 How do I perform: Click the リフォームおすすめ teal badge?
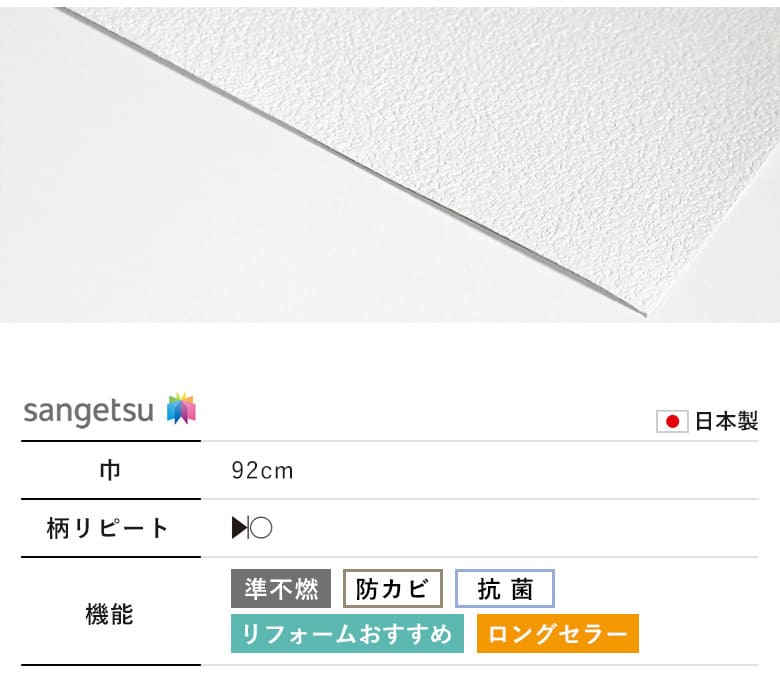[x=347, y=633]
